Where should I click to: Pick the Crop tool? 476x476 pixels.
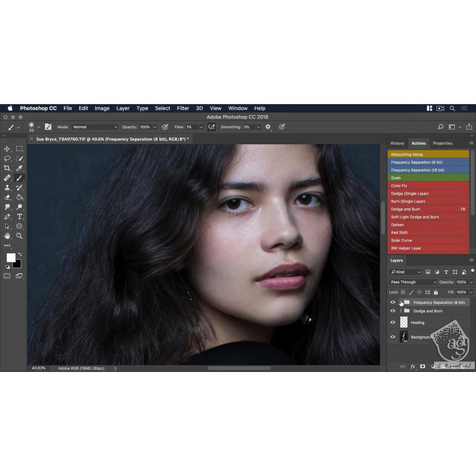coord(8,168)
